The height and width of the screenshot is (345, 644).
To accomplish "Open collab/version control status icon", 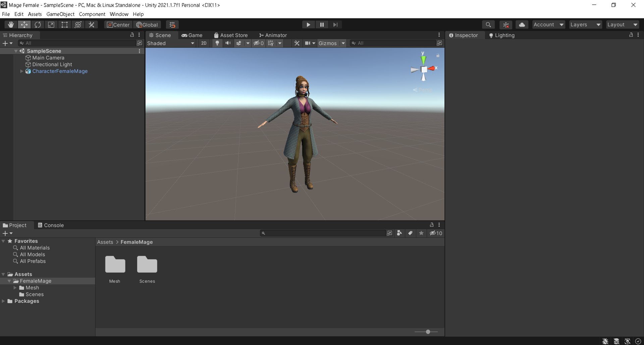I will [x=506, y=25].
